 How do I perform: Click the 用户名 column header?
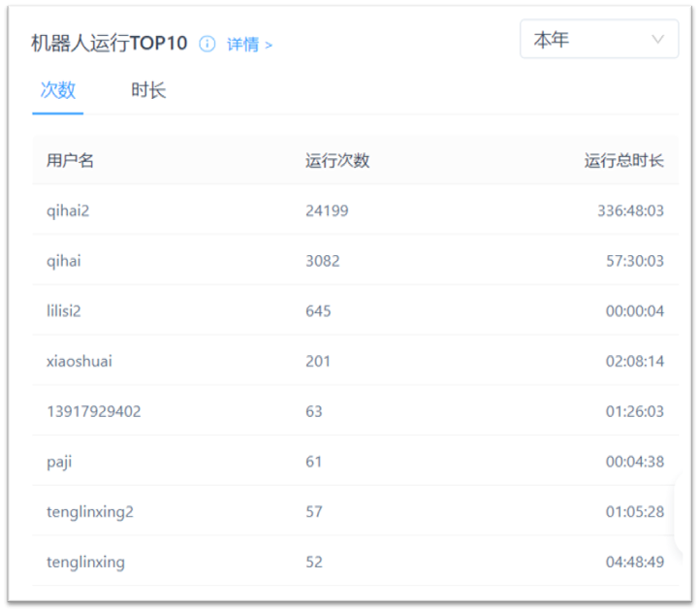pyautogui.click(x=71, y=161)
